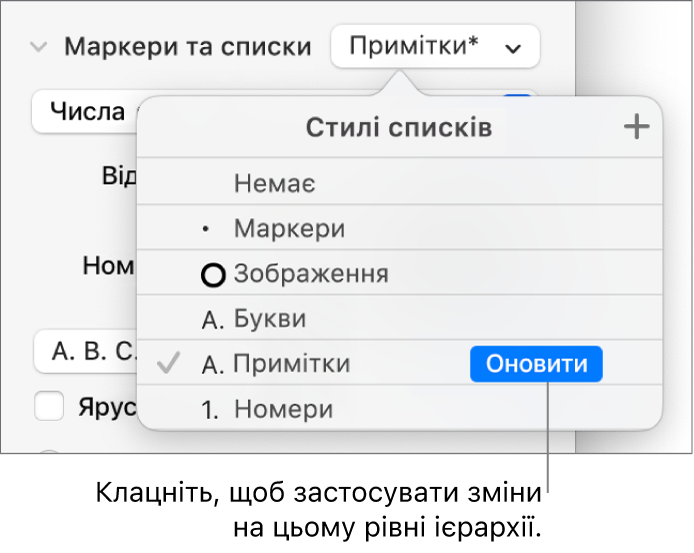Click the A. letter prefix of Букви

click(213, 320)
